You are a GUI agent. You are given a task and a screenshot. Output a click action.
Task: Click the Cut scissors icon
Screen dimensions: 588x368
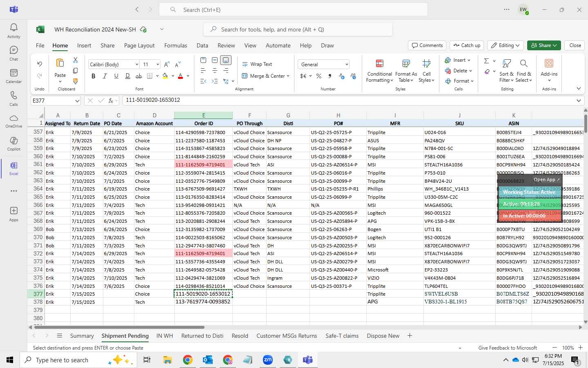coord(75,60)
